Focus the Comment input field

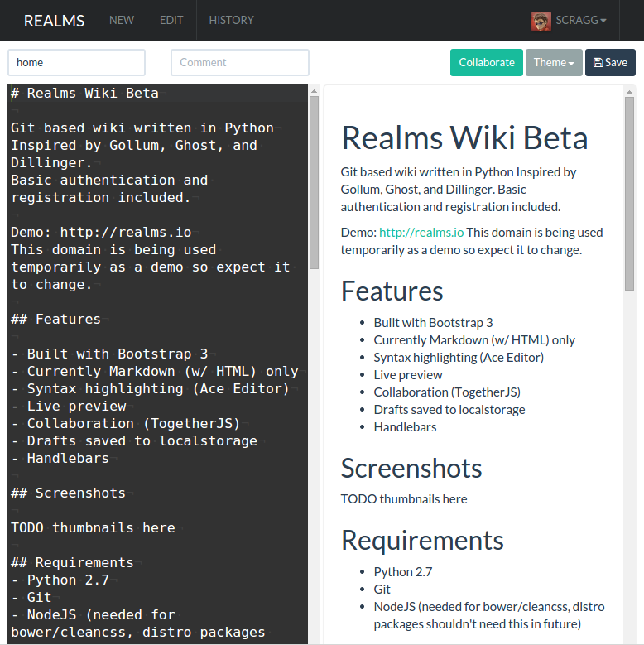click(x=240, y=63)
